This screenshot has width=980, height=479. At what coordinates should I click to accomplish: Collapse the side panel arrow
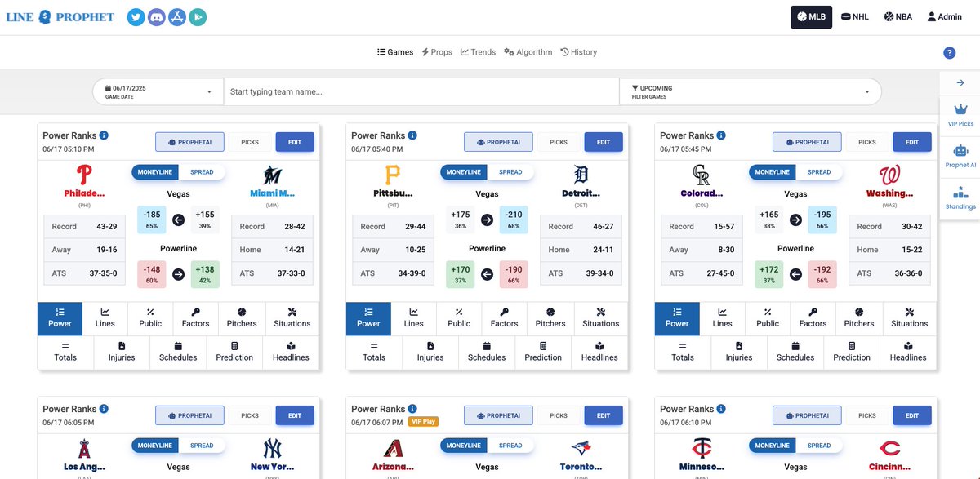point(960,82)
